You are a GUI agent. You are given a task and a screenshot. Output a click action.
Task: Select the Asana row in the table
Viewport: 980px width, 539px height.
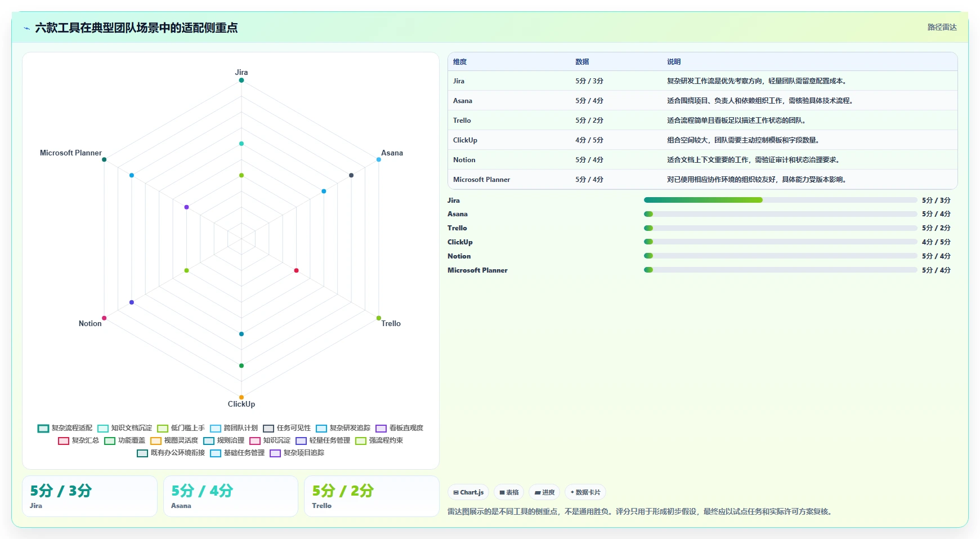point(702,101)
